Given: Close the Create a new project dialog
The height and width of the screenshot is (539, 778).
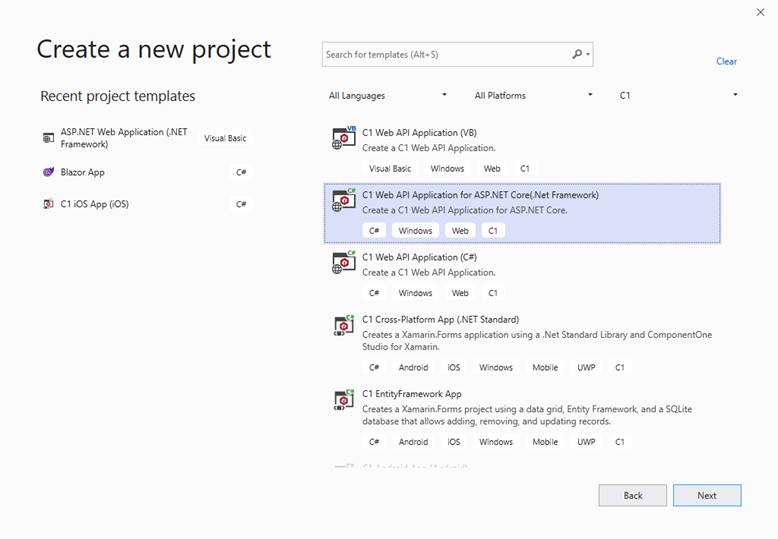Looking at the screenshot, I should pos(760,12).
